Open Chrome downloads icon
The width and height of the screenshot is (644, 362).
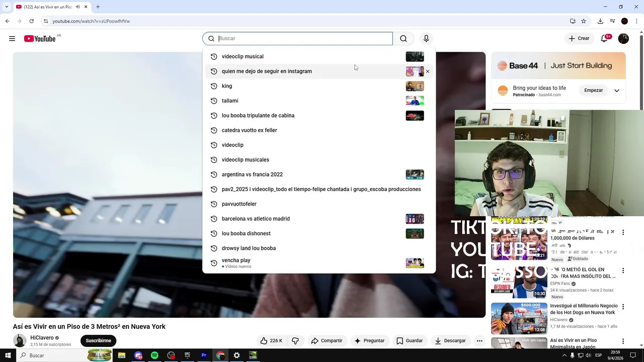coord(600,21)
